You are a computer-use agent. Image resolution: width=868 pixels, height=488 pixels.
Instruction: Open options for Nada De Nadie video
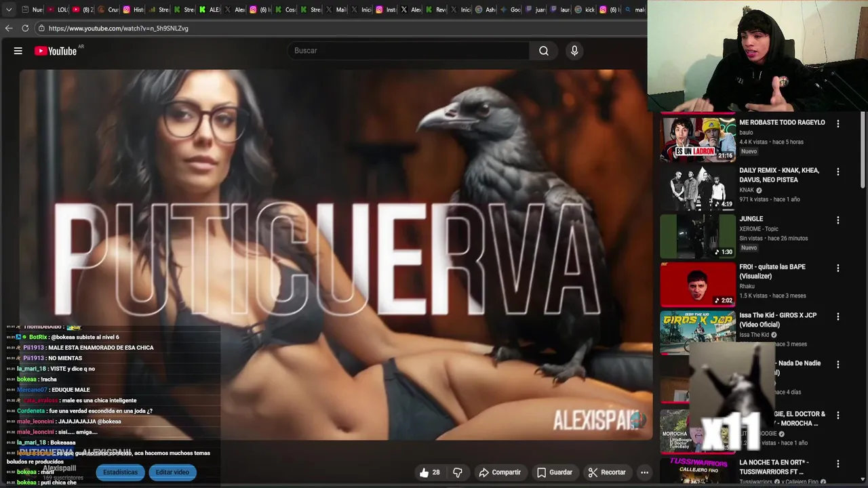pos(838,365)
